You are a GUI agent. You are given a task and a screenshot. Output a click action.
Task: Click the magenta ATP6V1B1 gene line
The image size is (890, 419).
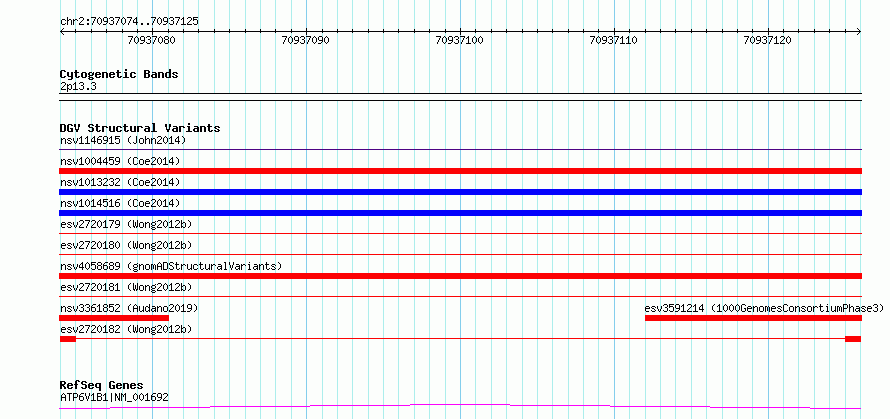[460, 405]
